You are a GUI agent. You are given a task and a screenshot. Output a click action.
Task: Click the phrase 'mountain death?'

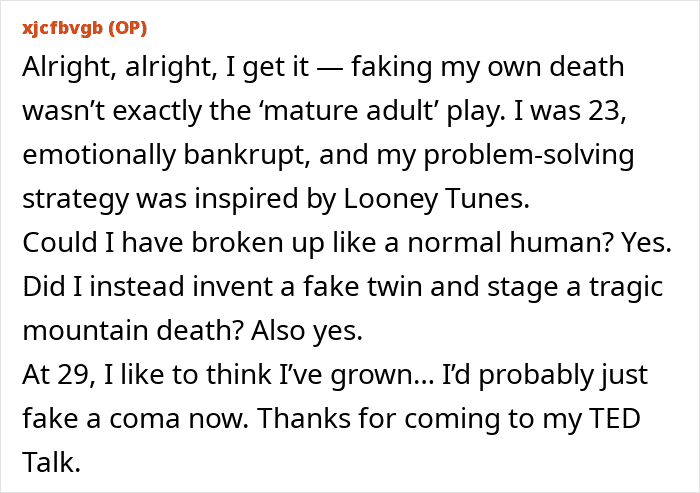[x=133, y=331]
